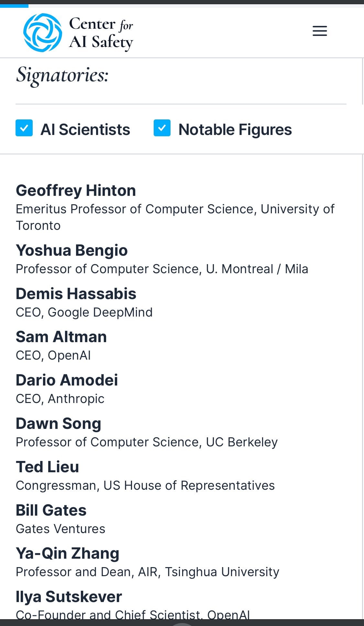This screenshot has width=364, height=626.
Task: Uncheck the Notable Figures checkbox
Action: point(162,128)
